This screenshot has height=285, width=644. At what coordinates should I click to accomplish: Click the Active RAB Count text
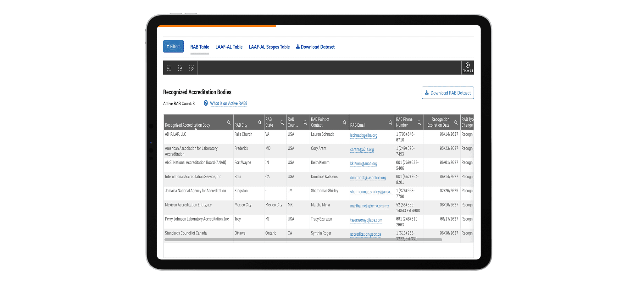[179, 103]
